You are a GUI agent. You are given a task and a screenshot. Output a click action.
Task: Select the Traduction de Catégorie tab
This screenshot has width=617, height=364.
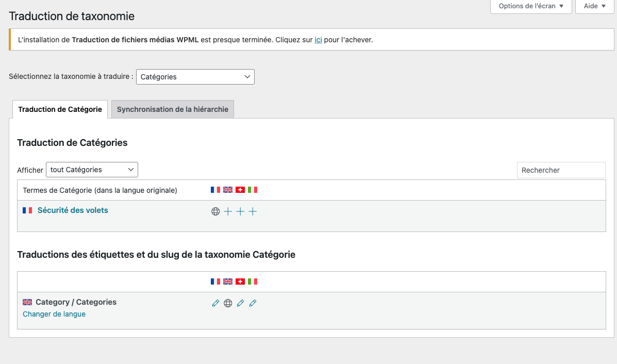(60, 109)
